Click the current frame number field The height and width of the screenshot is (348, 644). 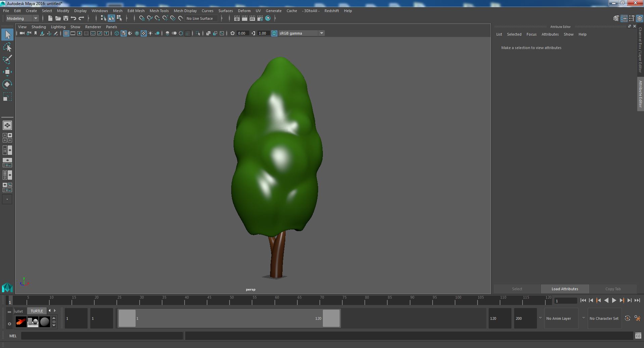566,301
